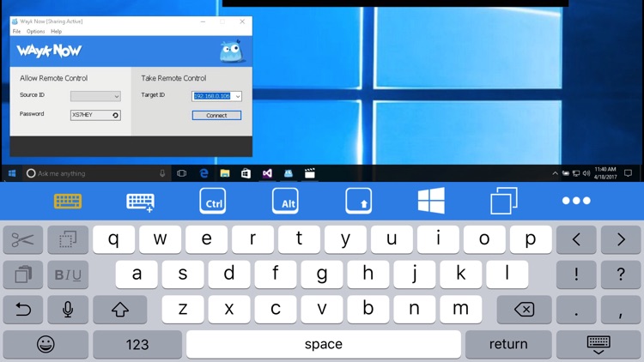Tap the undo arrow key
Screen dimensions: 644x362
[x=23, y=310]
